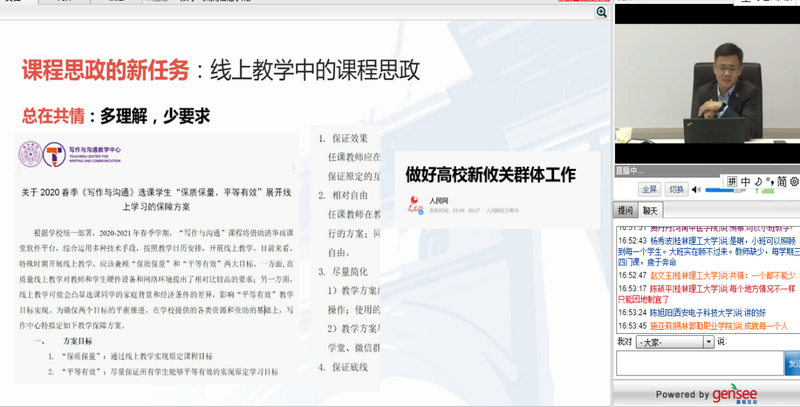Screen dimensions: 800x407
Task: Click the 16:52:47 chat message from 赵文玉
Action: tap(708, 275)
